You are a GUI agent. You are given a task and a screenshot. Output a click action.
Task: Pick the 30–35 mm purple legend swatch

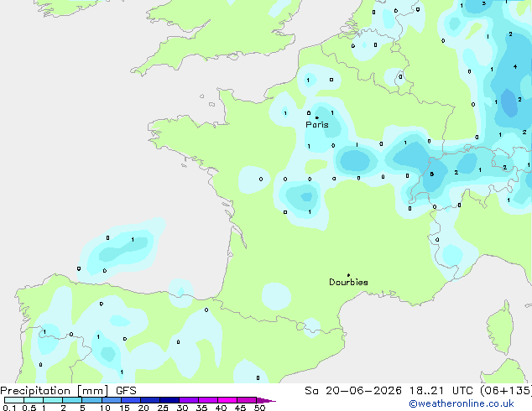(x=188, y=400)
